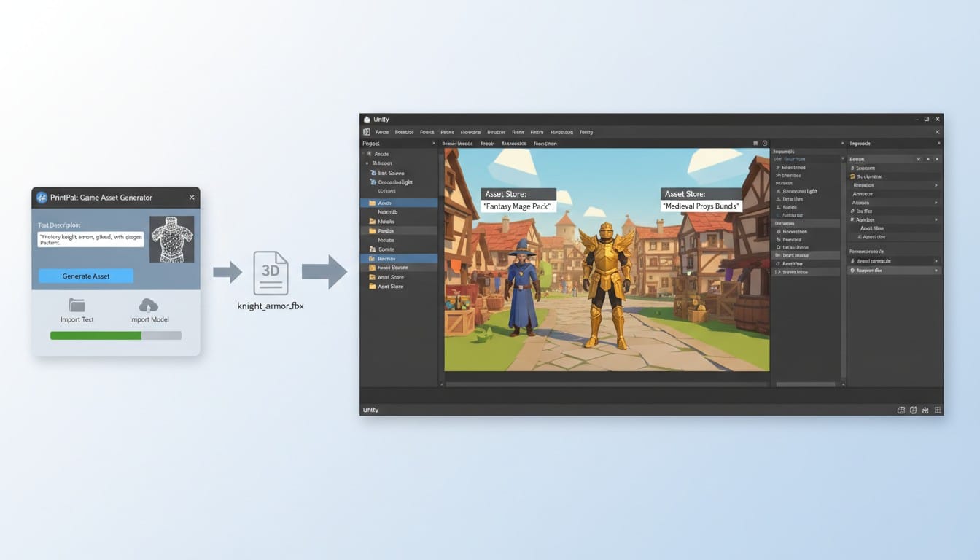Open the dropdown chevron in the Inspector header row
980x560 pixels.
pos(919,159)
